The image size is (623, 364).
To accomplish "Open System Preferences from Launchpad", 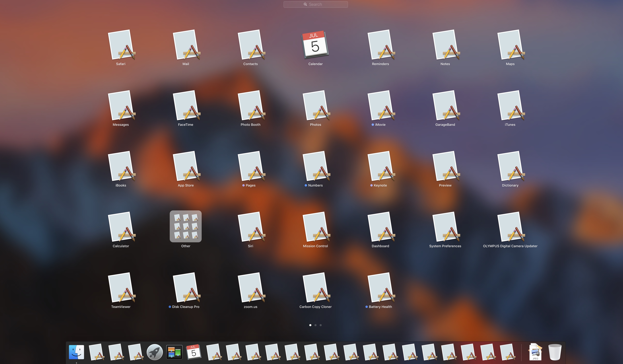I will pyautogui.click(x=445, y=227).
